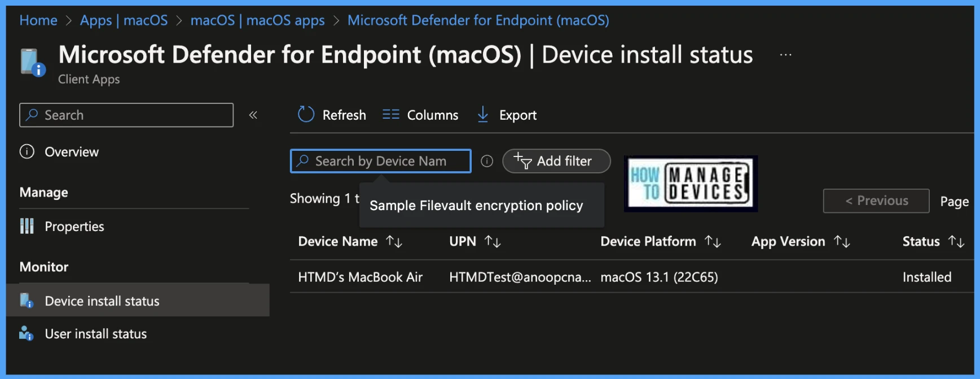This screenshot has height=379, width=980.
Task: Open the ellipsis more options menu
Action: tap(785, 55)
